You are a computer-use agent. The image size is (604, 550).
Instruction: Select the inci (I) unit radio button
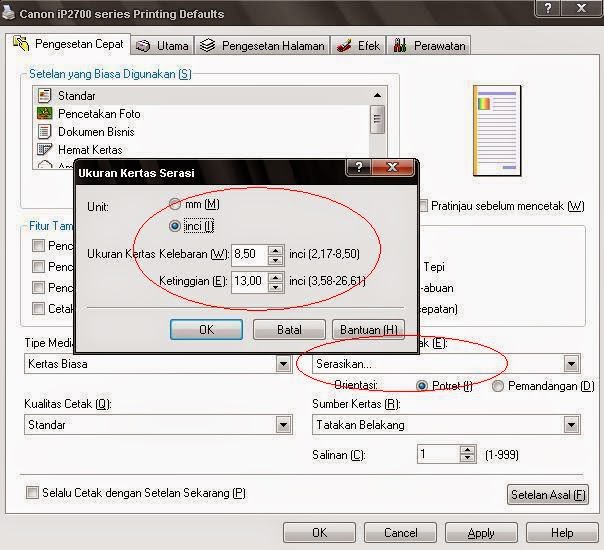(x=175, y=226)
